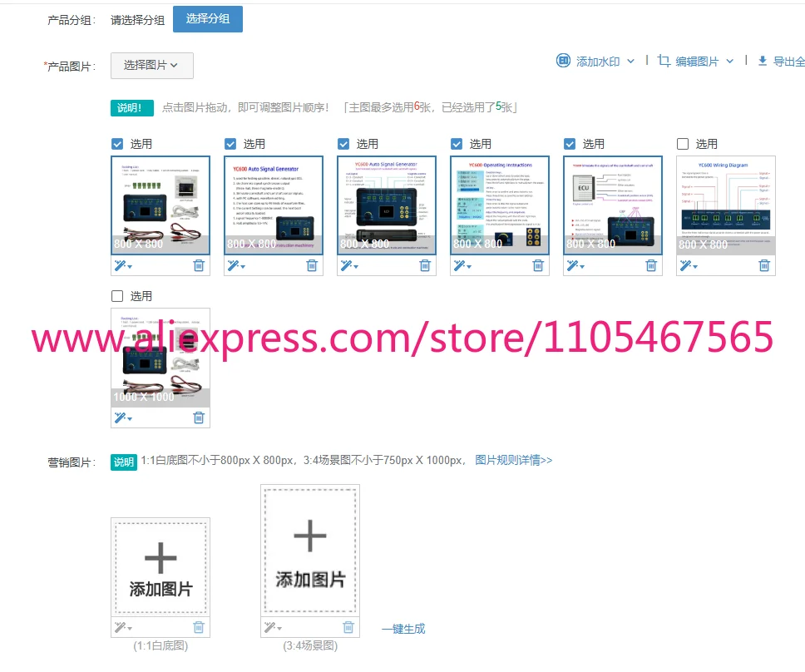Click the 一键生成 link

[403, 629]
